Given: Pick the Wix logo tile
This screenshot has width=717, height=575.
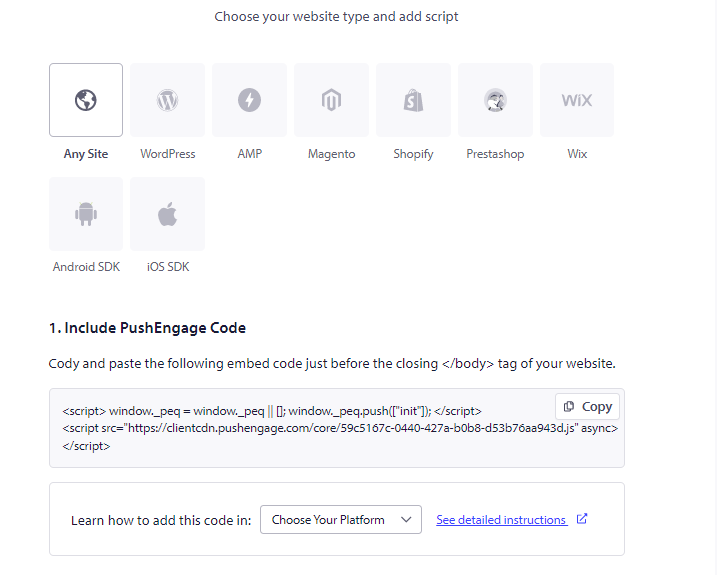Looking at the screenshot, I should tap(577, 100).
